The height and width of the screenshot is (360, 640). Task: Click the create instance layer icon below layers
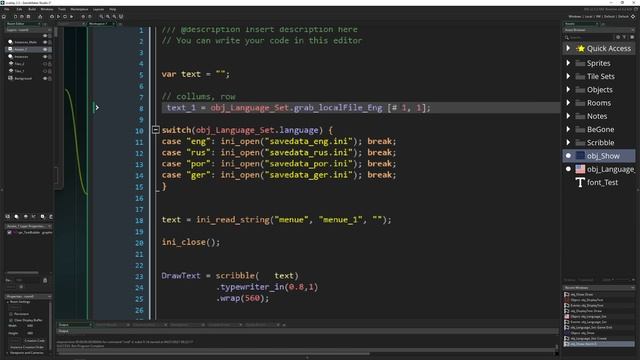coord(16,216)
